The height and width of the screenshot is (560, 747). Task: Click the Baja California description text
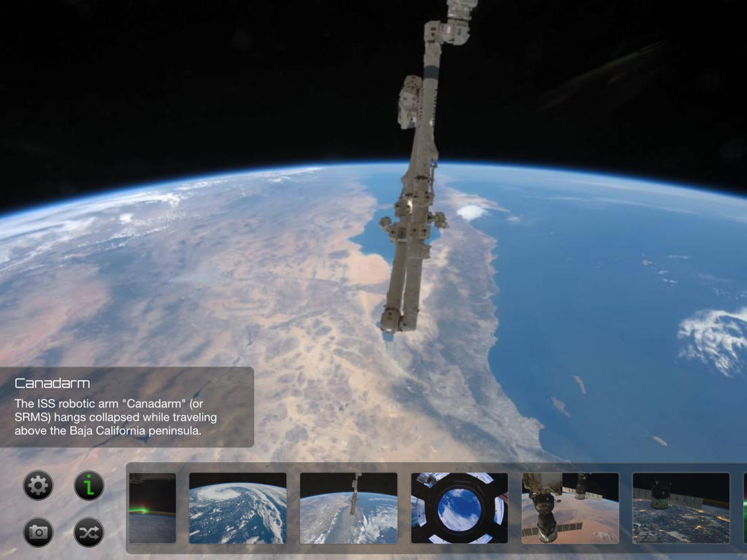click(x=116, y=417)
